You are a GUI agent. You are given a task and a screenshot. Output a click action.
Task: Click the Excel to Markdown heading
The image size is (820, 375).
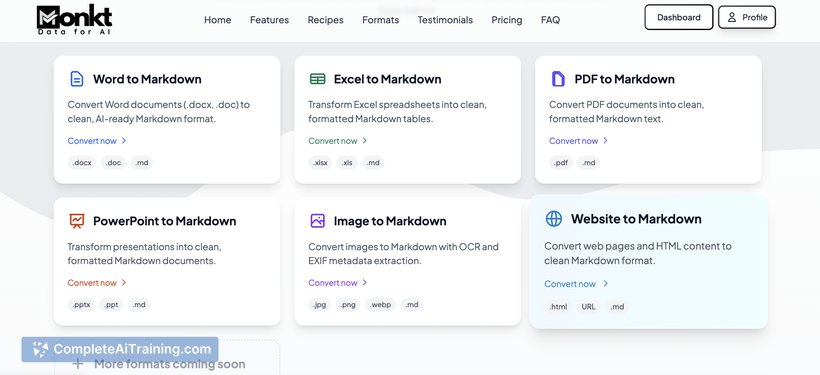point(388,79)
